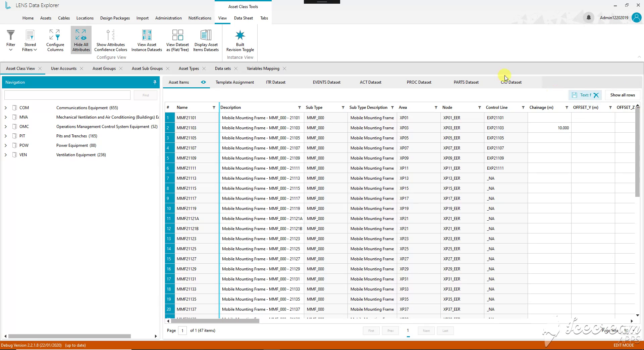Close the Asset Groups tab

[121, 69]
